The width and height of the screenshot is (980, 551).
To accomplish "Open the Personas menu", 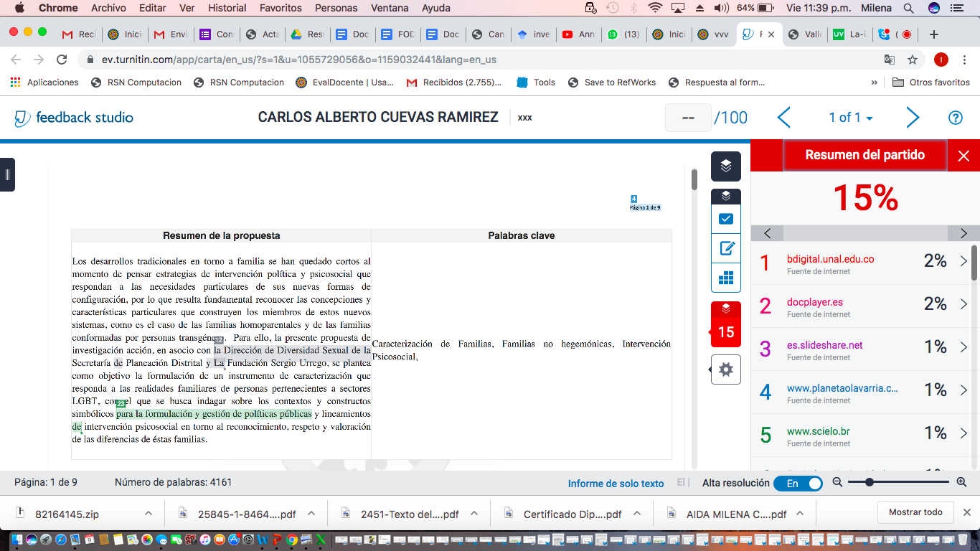I will (336, 8).
